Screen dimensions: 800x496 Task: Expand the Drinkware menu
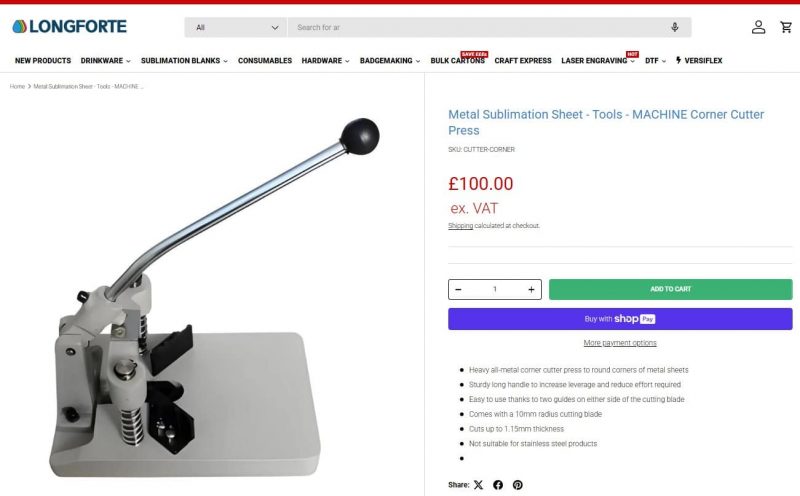[x=106, y=60]
